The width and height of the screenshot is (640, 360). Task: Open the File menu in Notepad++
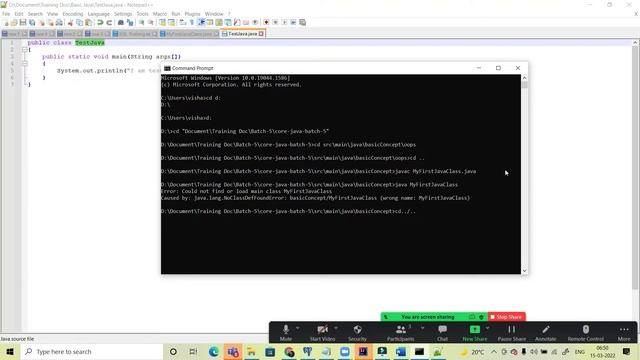[6, 14]
